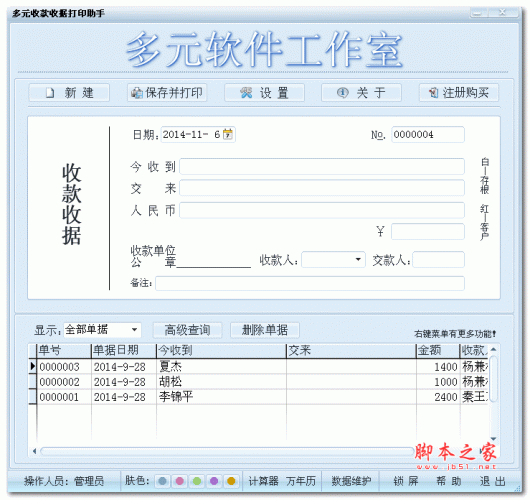Select the pink skin color
Screen dimensions: 530x500
tap(179, 481)
